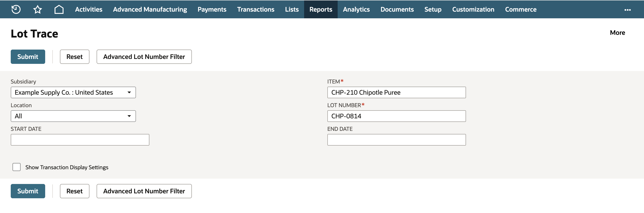Open the Transactions menu
644x213 pixels.
click(x=256, y=9)
